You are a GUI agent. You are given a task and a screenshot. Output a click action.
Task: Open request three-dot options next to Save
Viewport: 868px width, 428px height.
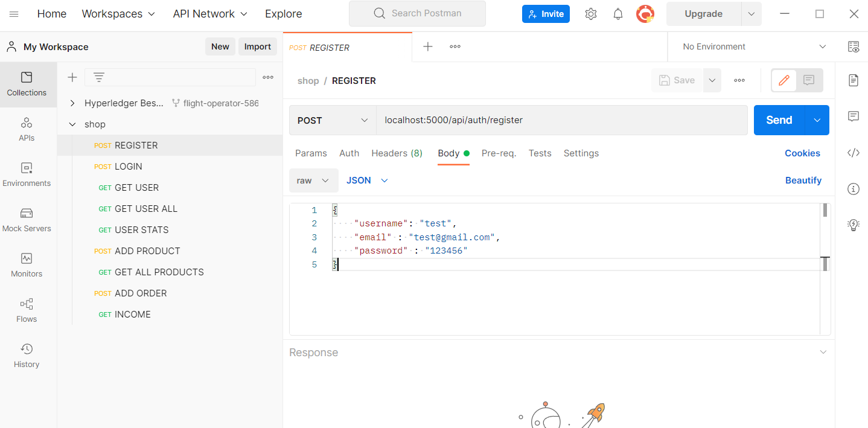pyautogui.click(x=739, y=80)
